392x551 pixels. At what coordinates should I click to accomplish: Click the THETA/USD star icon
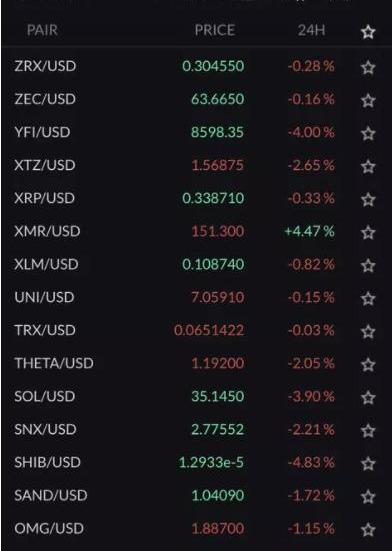(368, 364)
